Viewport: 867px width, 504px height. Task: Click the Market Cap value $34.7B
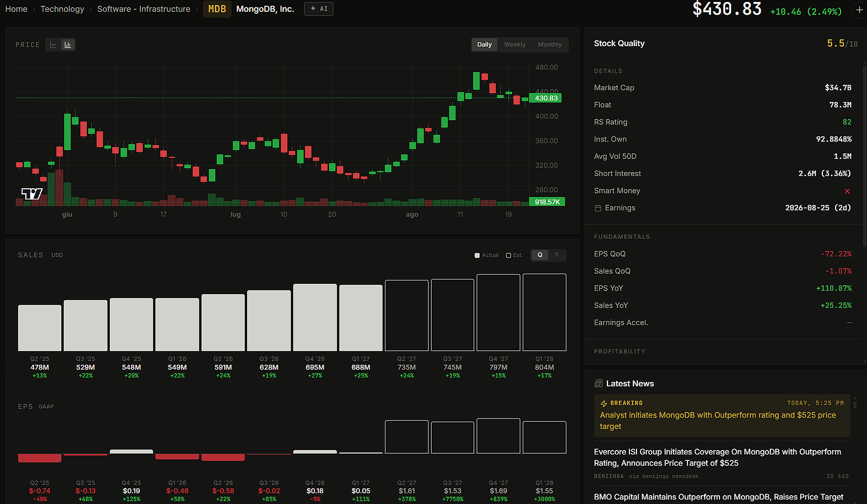(x=838, y=88)
